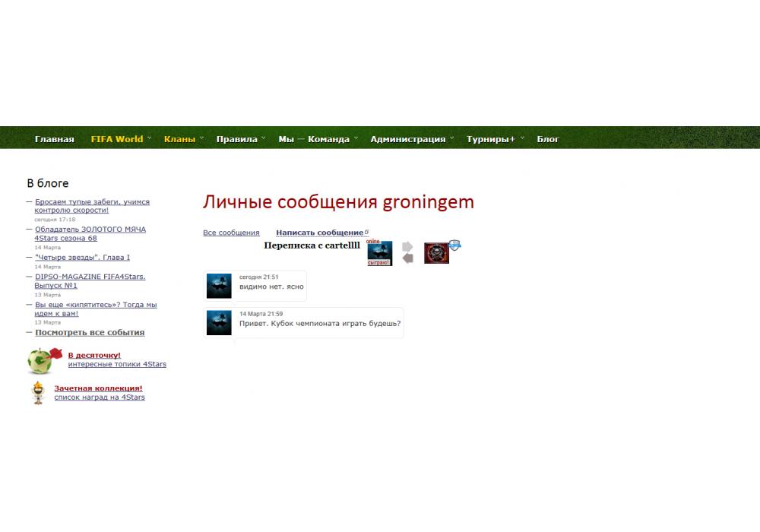Click 'Написать сообщение' to compose message

point(319,233)
